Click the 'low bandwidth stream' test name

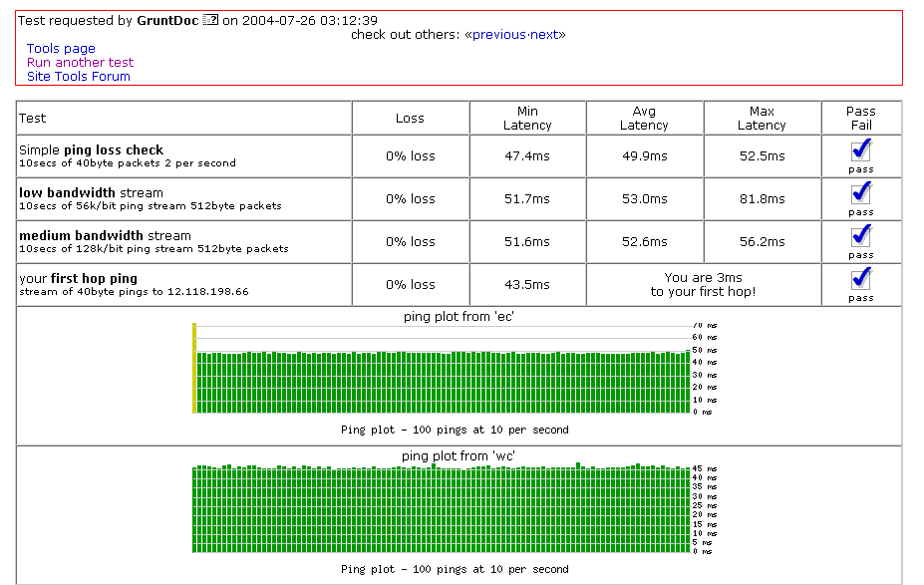coord(92,193)
